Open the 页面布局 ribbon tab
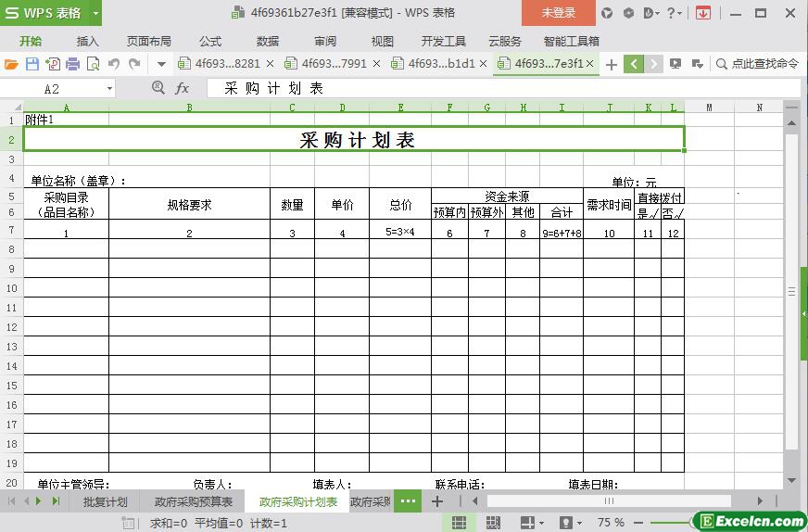808x532 pixels. point(149,41)
